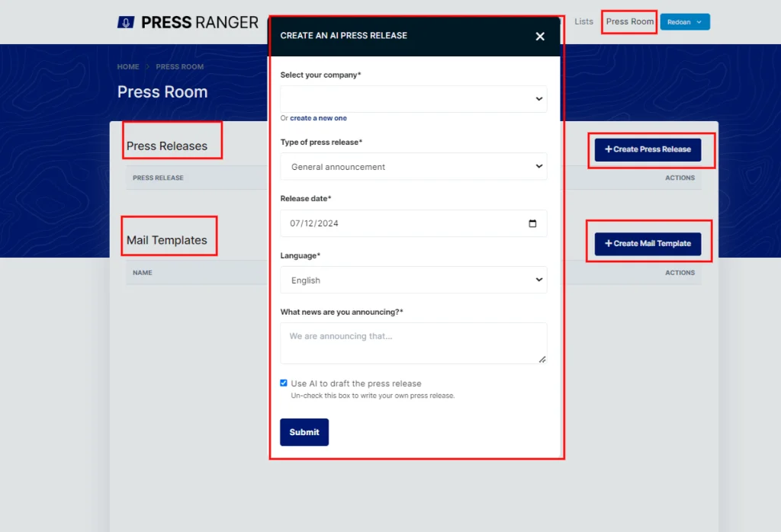Close the Create AI Press Release dialog
This screenshot has height=532, width=781.
pos(540,36)
